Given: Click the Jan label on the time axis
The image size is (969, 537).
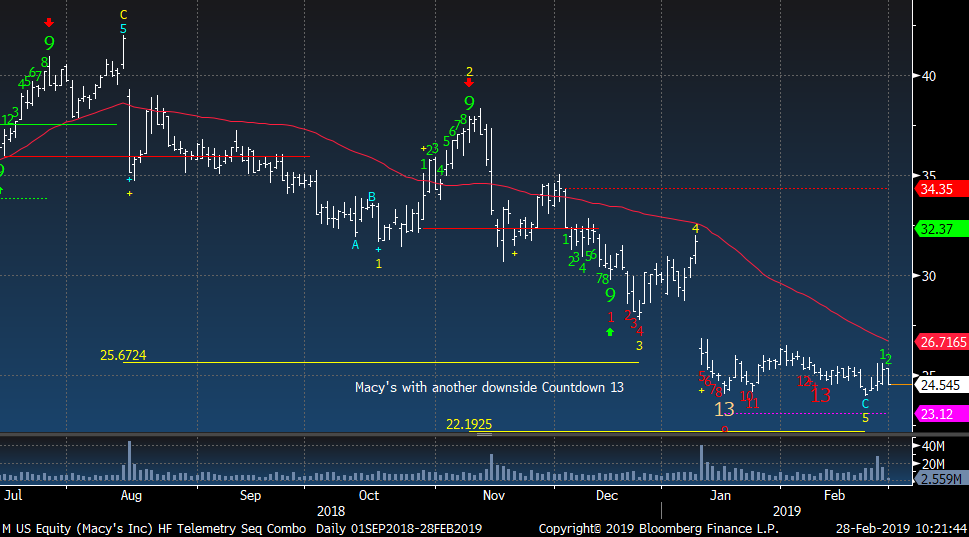Looking at the screenshot, I should [x=720, y=496].
